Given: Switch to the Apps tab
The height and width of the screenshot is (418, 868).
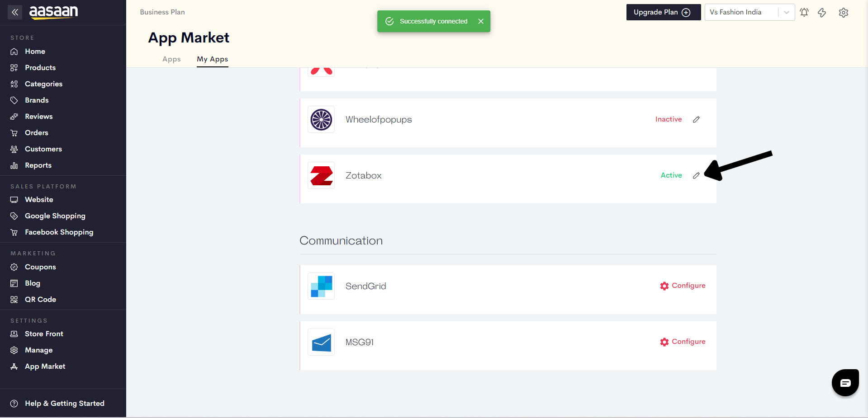Looking at the screenshot, I should pos(171,59).
